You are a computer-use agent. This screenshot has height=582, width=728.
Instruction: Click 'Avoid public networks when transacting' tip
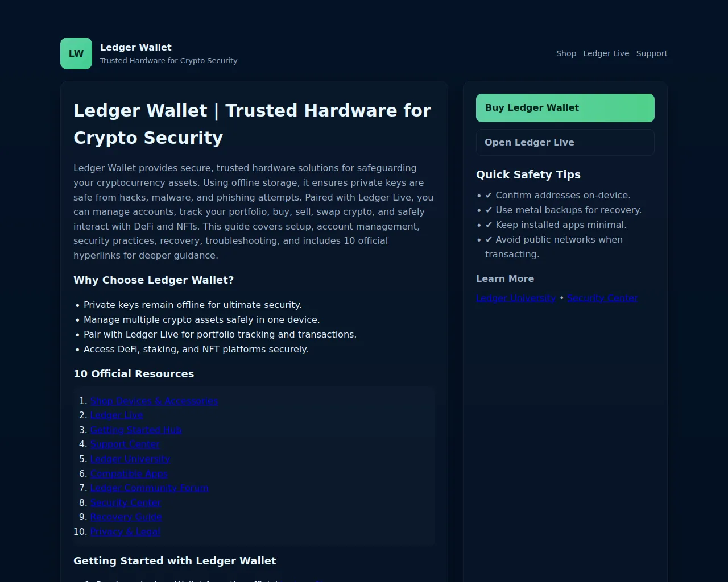tap(554, 247)
